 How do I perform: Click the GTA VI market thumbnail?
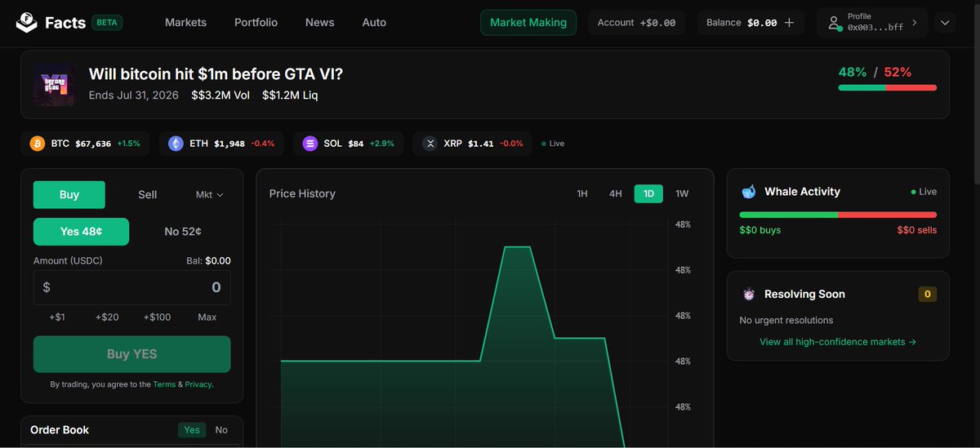(55, 84)
